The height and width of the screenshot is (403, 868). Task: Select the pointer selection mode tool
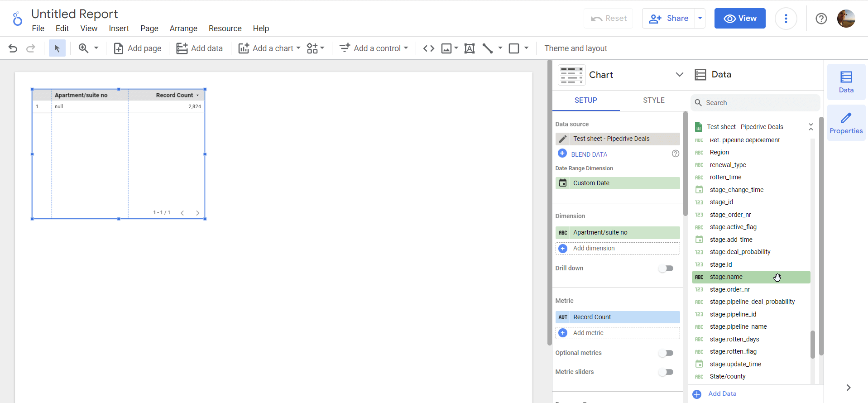click(x=57, y=48)
